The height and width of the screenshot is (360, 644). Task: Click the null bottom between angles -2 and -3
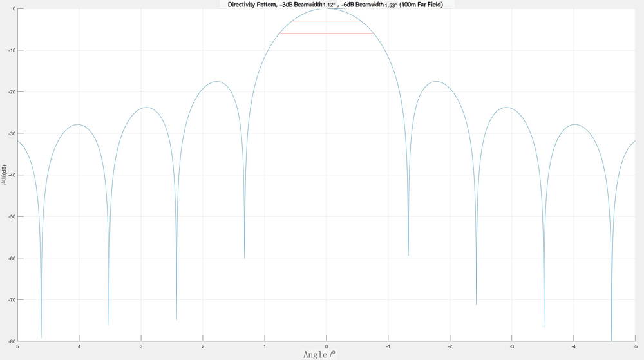477,303
